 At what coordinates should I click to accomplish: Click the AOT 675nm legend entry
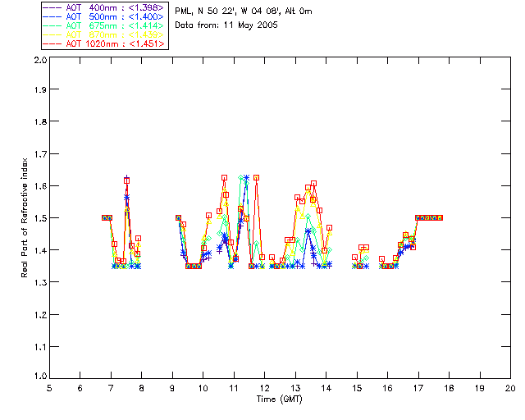(x=104, y=25)
